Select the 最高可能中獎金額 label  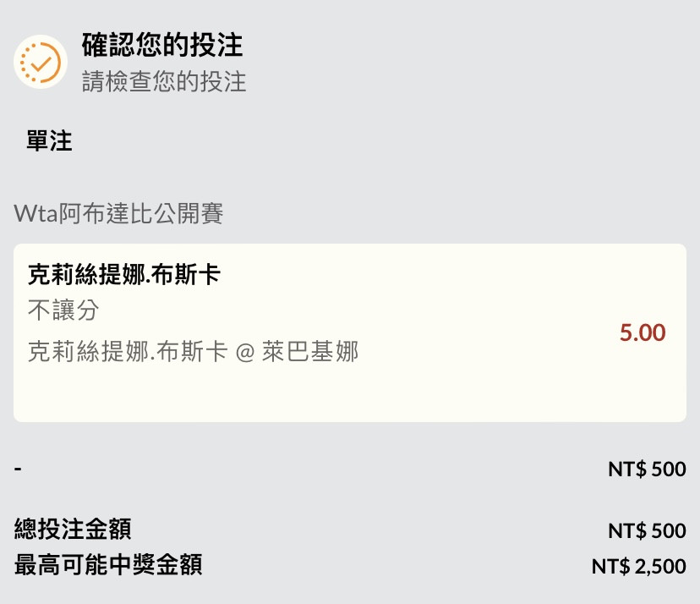[x=108, y=564]
